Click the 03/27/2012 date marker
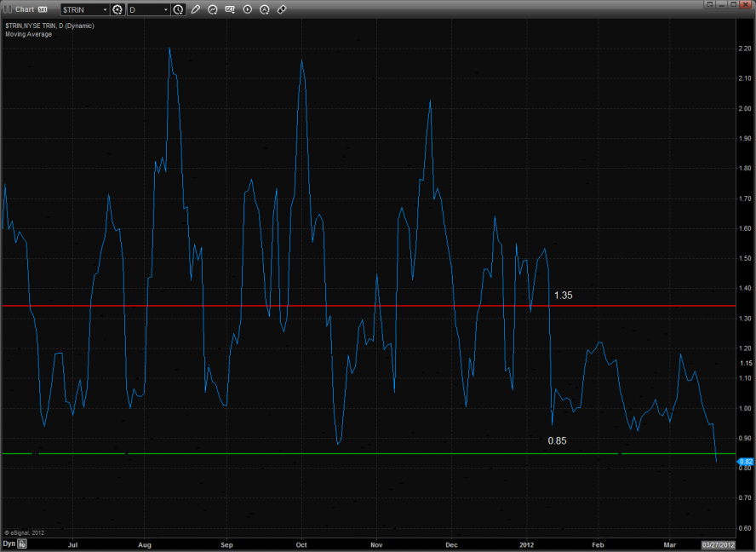This screenshot has height=552, width=756. coord(717,543)
